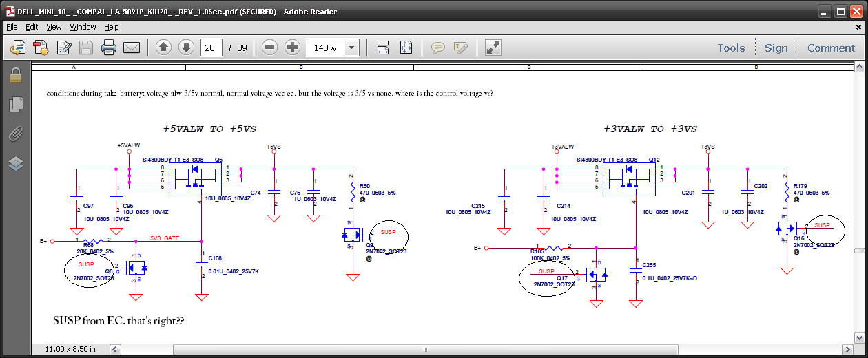The height and width of the screenshot is (358, 868).
Task: Switch to read mode expand icon
Action: point(493,48)
